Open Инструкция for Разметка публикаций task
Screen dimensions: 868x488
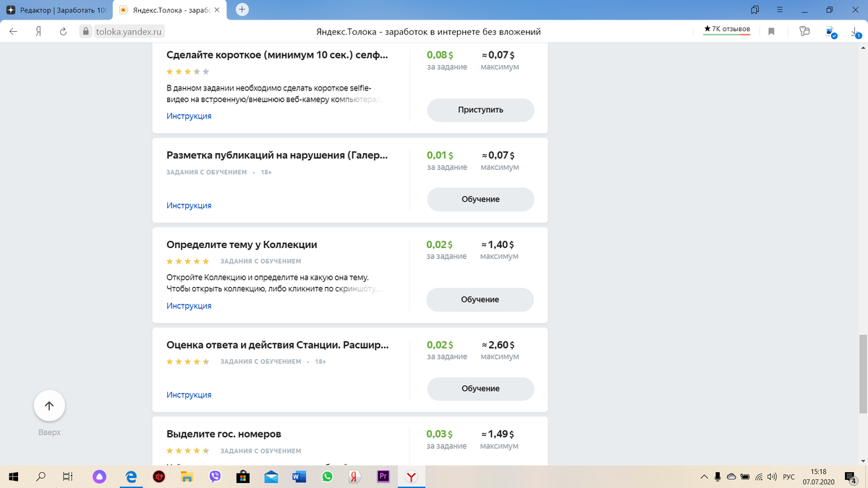pyautogui.click(x=189, y=205)
